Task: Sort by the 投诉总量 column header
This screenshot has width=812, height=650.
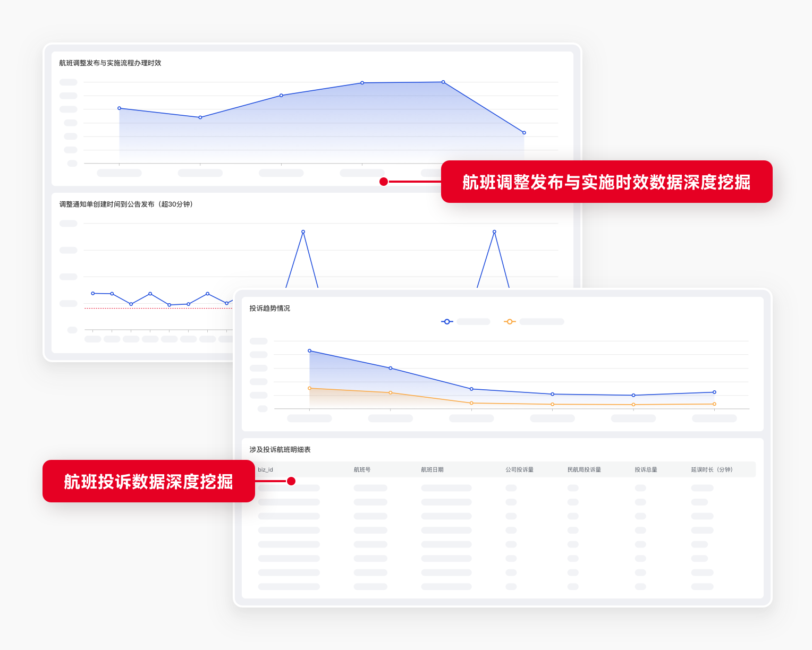Action: 646,469
